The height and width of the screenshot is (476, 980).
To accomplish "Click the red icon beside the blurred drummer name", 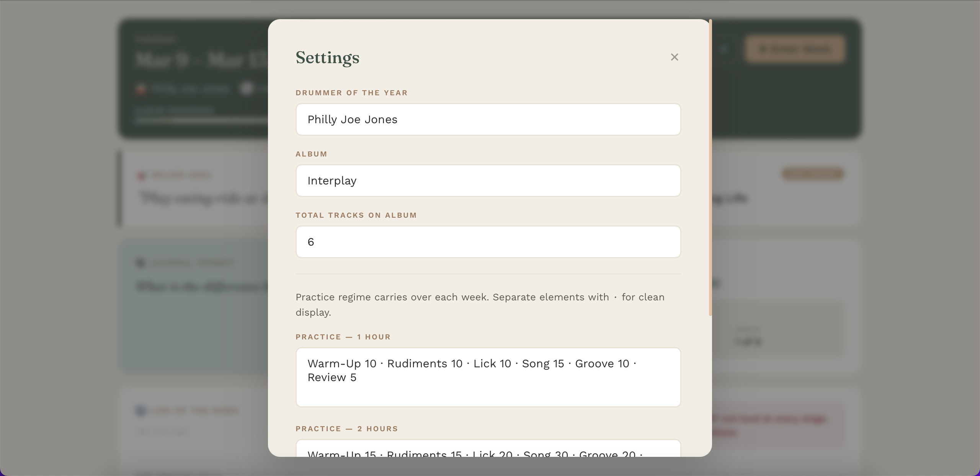I will click(141, 89).
